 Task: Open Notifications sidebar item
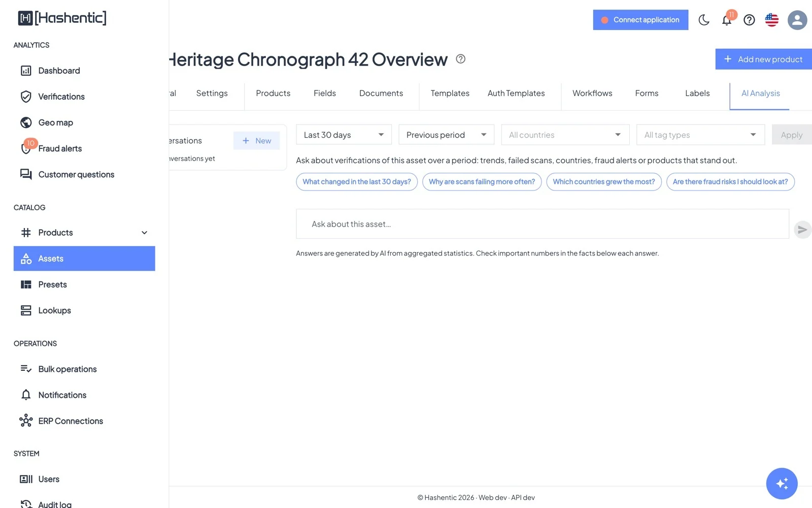click(84, 395)
